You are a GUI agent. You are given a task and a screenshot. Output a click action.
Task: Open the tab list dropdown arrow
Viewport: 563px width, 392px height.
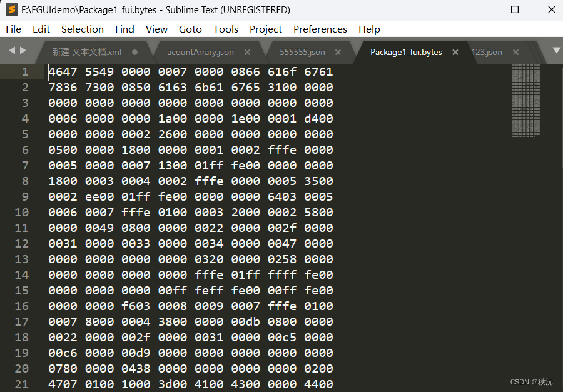click(x=556, y=50)
